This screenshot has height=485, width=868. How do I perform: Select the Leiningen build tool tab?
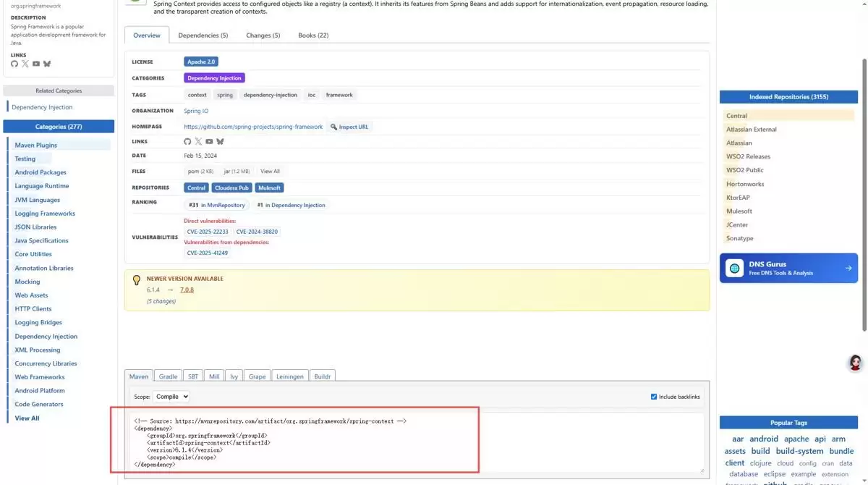tap(290, 376)
